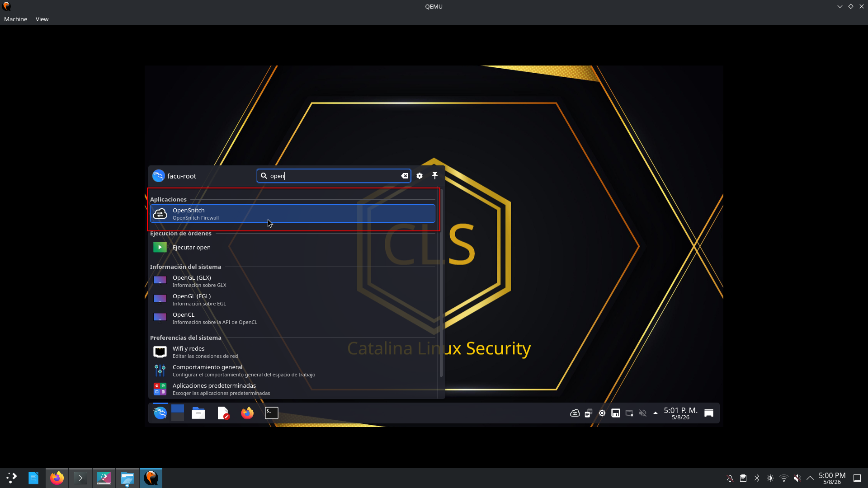This screenshot has height=488, width=868.
Task: Show the guest desktop via panel button
Action: click(709, 413)
